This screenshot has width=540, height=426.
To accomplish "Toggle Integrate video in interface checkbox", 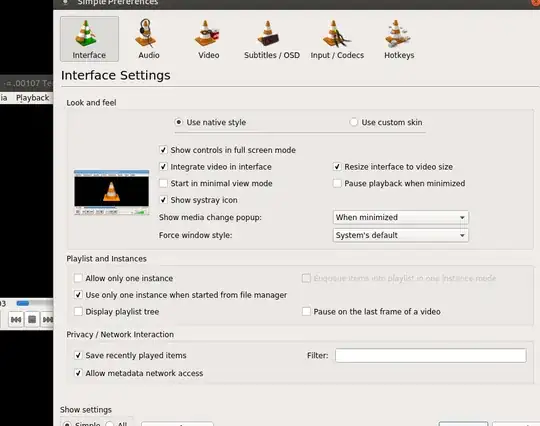I will click(163, 167).
